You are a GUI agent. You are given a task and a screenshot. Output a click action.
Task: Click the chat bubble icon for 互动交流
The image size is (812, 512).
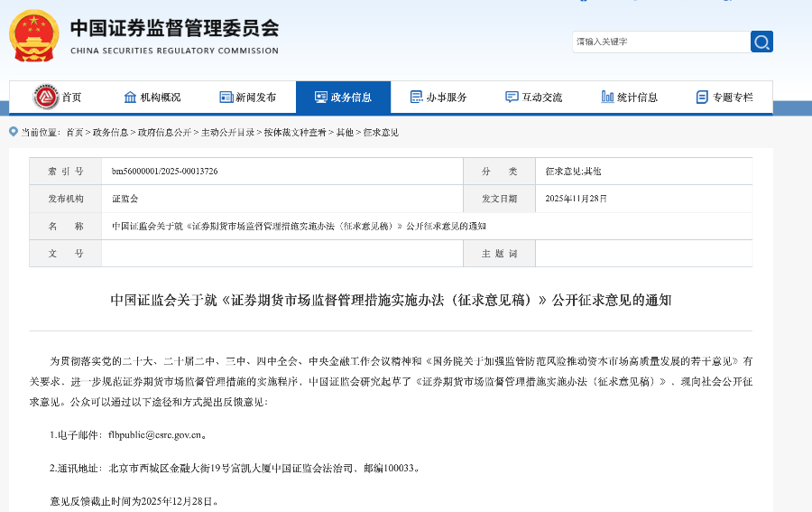512,98
